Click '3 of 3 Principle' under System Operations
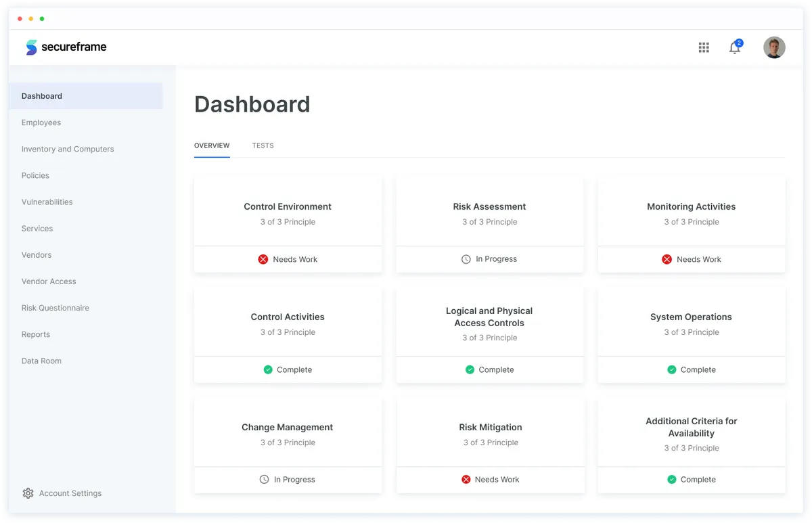 [x=691, y=332]
